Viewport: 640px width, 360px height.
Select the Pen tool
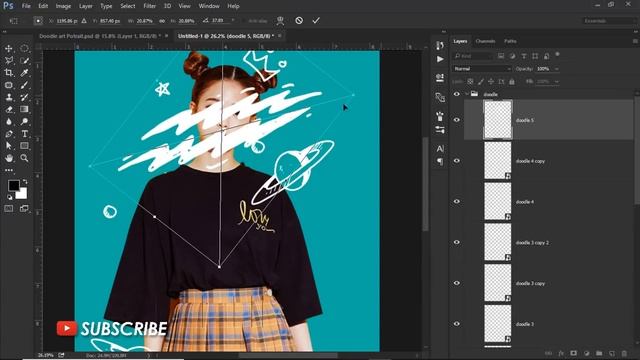click(x=9, y=134)
